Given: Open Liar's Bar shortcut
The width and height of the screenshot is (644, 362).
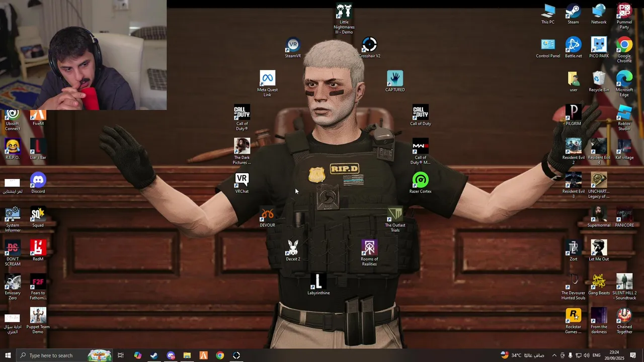Looking at the screenshot, I should (38, 149).
